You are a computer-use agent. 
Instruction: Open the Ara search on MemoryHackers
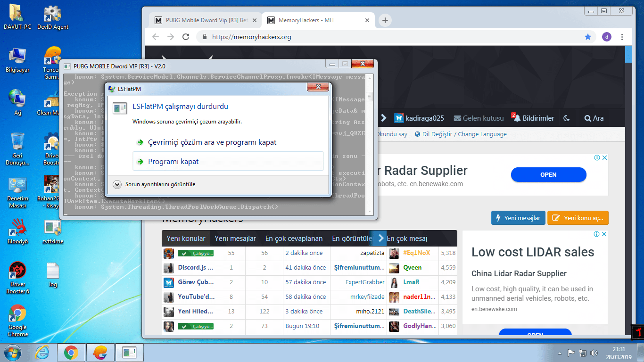[x=594, y=118]
